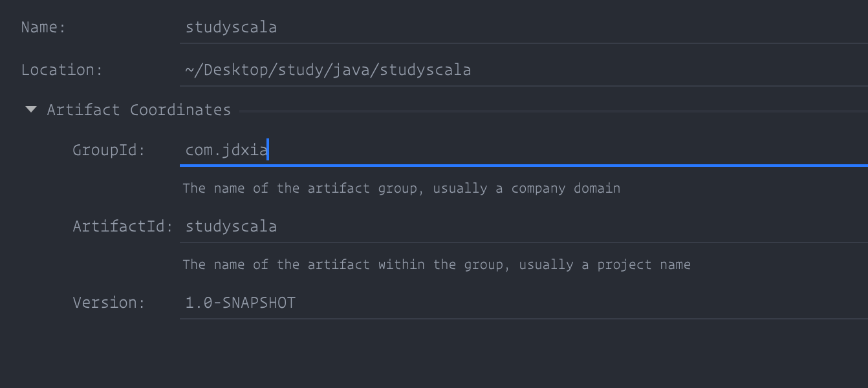868x388 pixels.
Task: Click 'studyscala' at end of Location path
Action: point(426,70)
